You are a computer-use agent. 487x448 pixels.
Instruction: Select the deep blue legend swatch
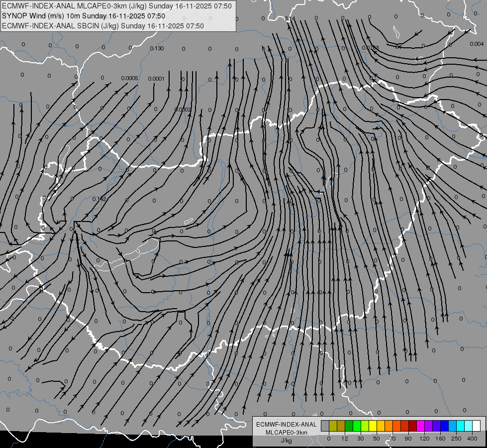tap(444, 426)
